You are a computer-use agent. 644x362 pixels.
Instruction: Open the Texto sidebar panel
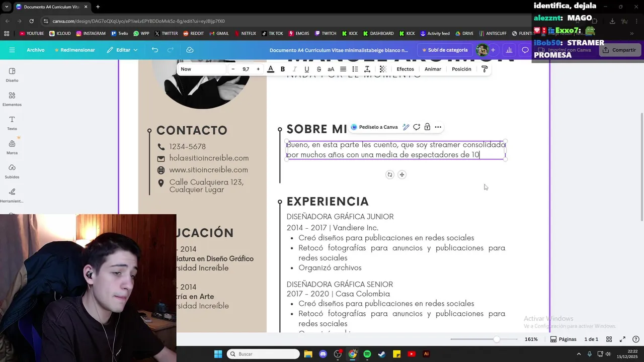click(x=12, y=123)
